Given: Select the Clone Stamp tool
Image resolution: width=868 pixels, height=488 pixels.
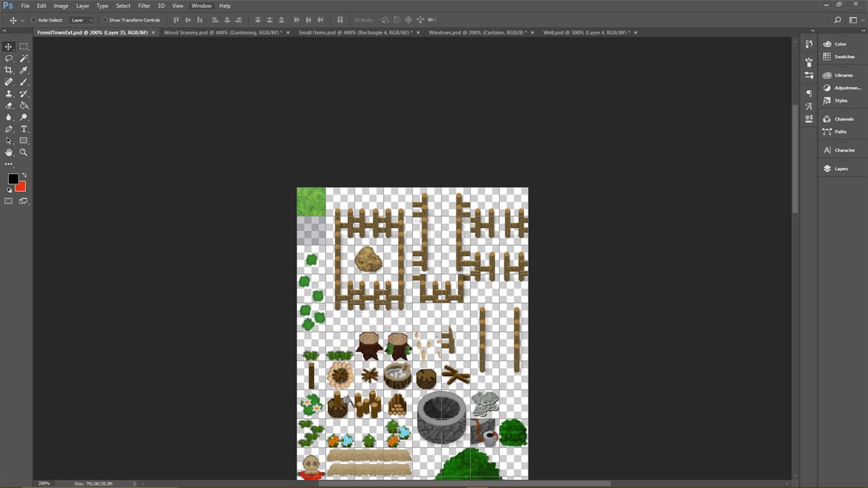Looking at the screenshot, I should [9, 94].
